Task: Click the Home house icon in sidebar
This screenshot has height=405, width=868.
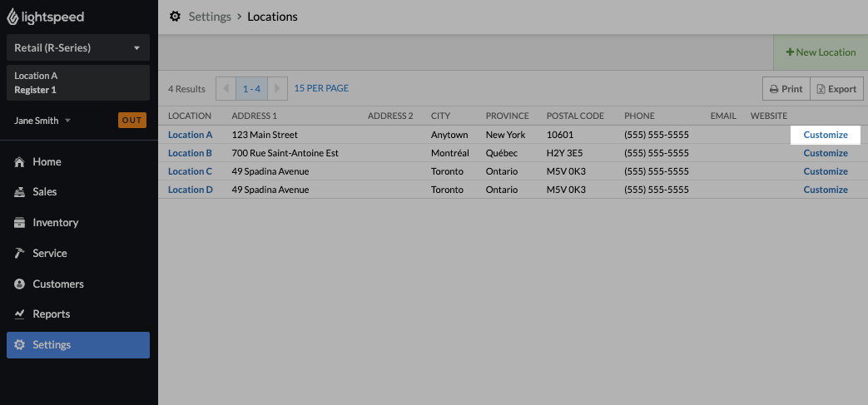Action: [x=19, y=162]
